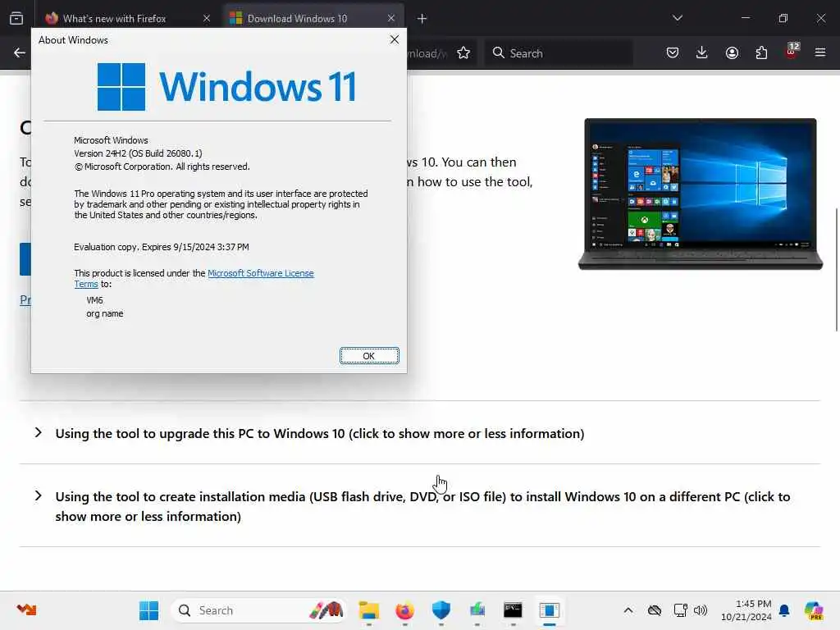This screenshot has width=840, height=630.
Task: Click the Firefox View icon in tab bar
Action: [16, 18]
